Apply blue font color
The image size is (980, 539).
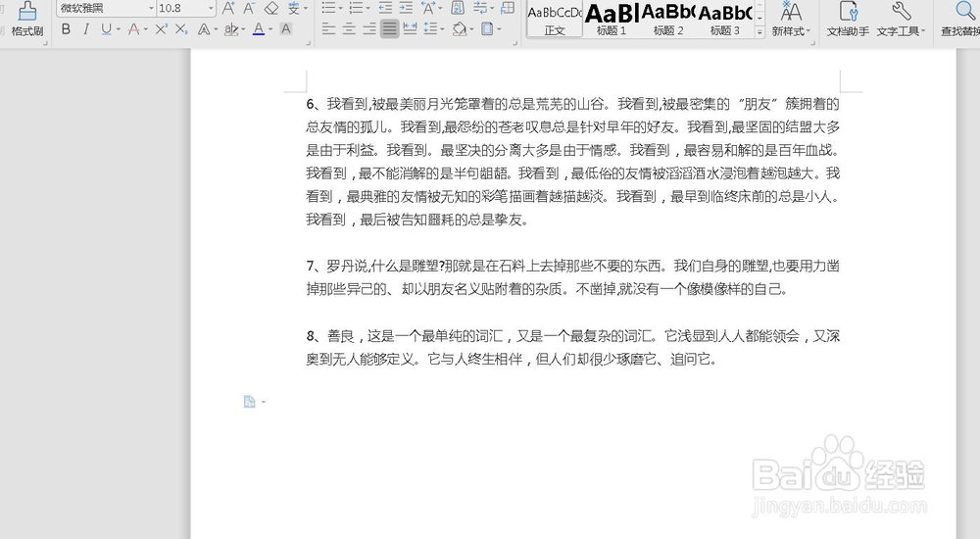pos(259,28)
